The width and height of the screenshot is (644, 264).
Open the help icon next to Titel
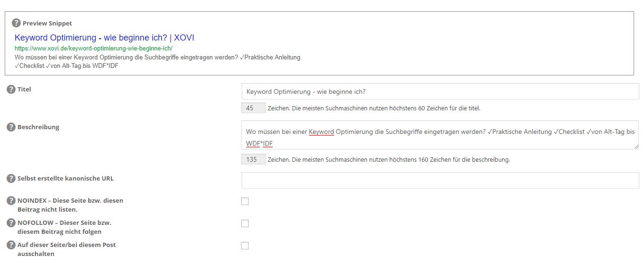tap(11, 89)
